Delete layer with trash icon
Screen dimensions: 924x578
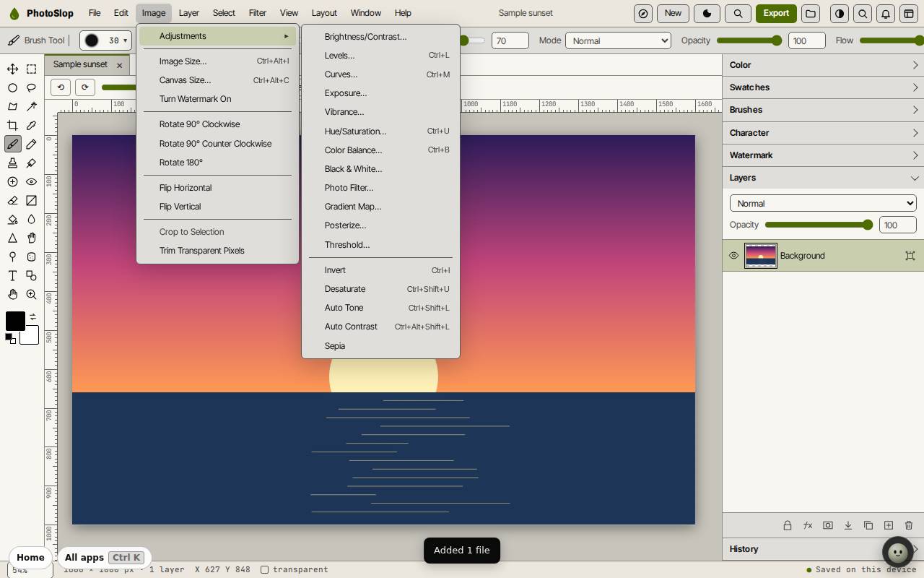point(909,525)
